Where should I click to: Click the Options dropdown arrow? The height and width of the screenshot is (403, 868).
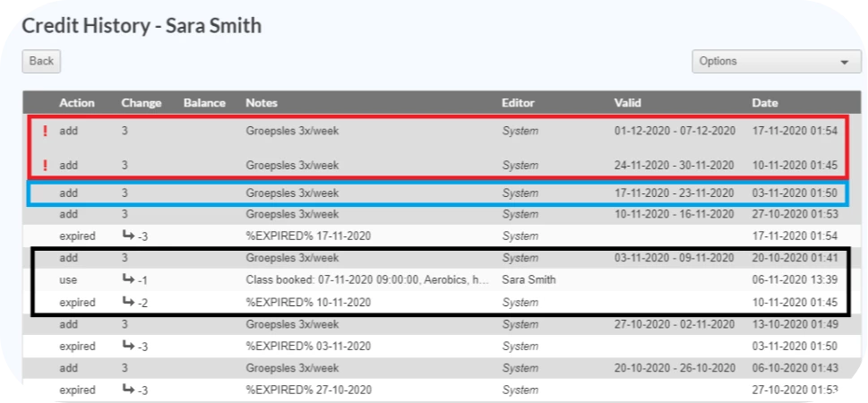tap(844, 63)
